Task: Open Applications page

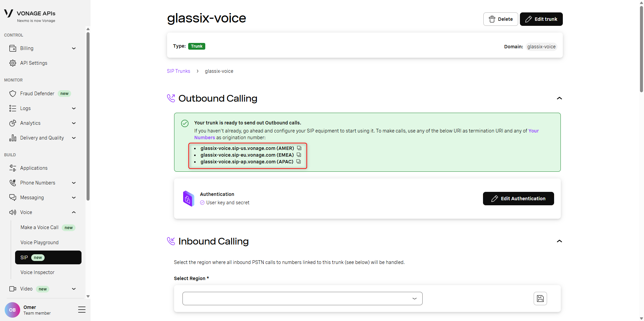Action: point(34,168)
